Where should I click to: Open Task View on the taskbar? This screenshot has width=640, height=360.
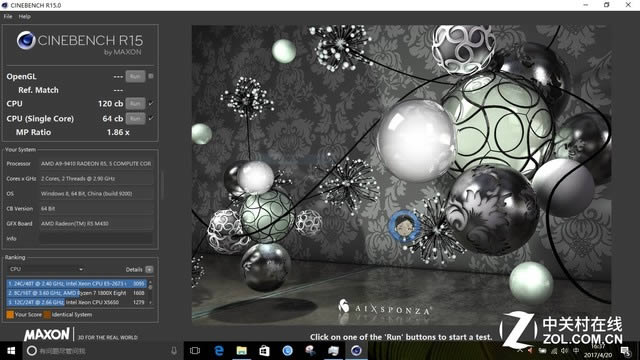195,351
